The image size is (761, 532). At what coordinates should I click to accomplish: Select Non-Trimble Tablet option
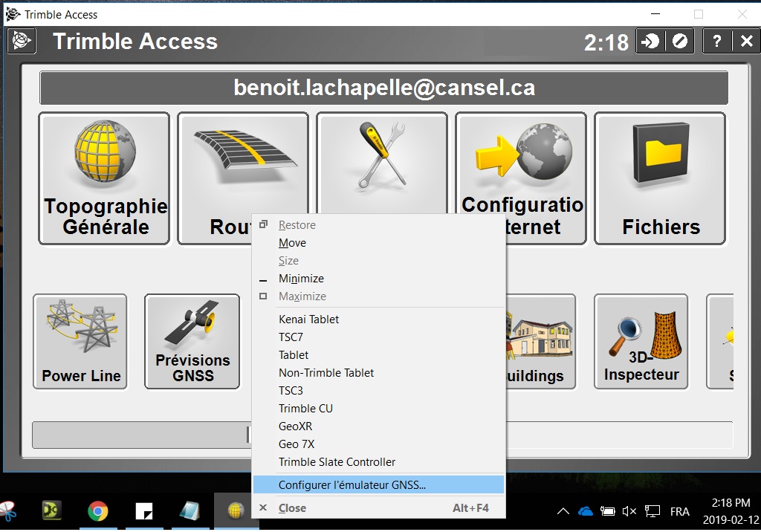point(378,373)
